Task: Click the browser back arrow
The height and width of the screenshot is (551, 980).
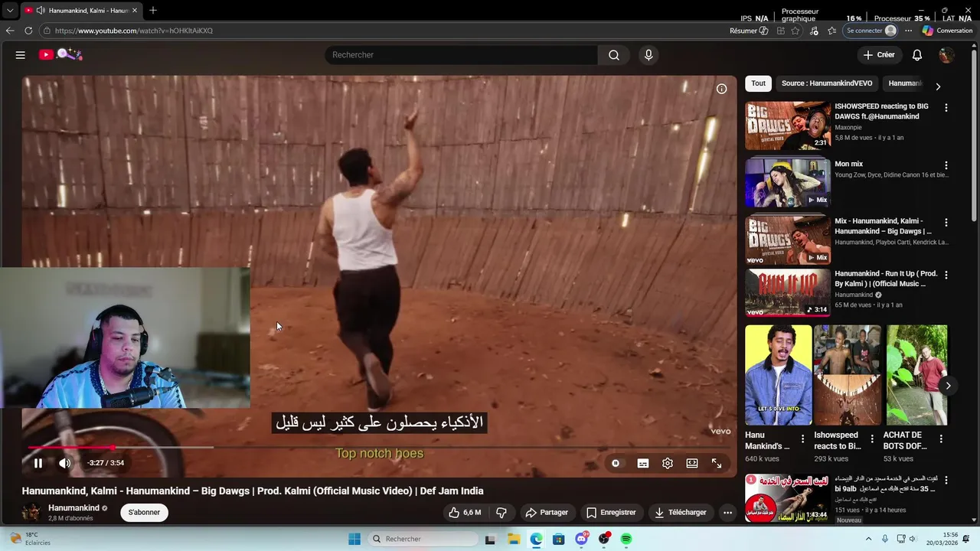Action: click(x=10, y=31)
